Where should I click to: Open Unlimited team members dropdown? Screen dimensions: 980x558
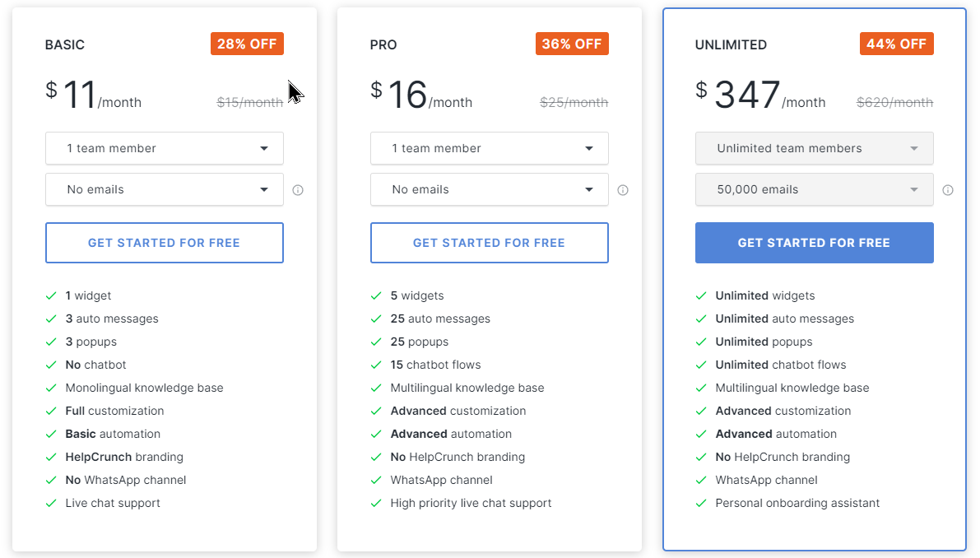(815, 148)
